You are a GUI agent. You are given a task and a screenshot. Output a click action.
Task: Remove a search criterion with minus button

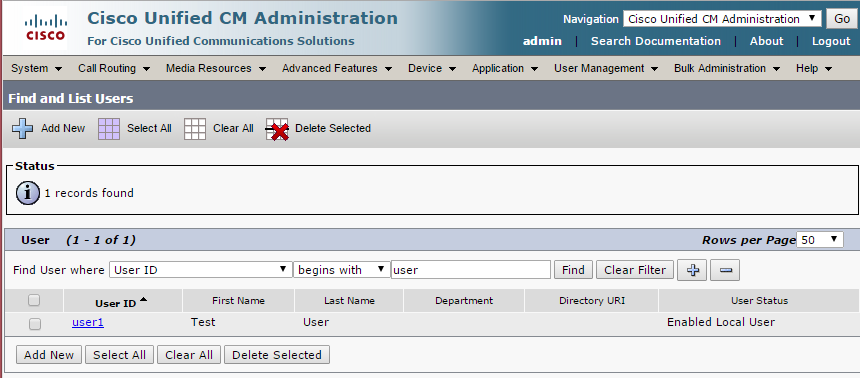(725, 270)
